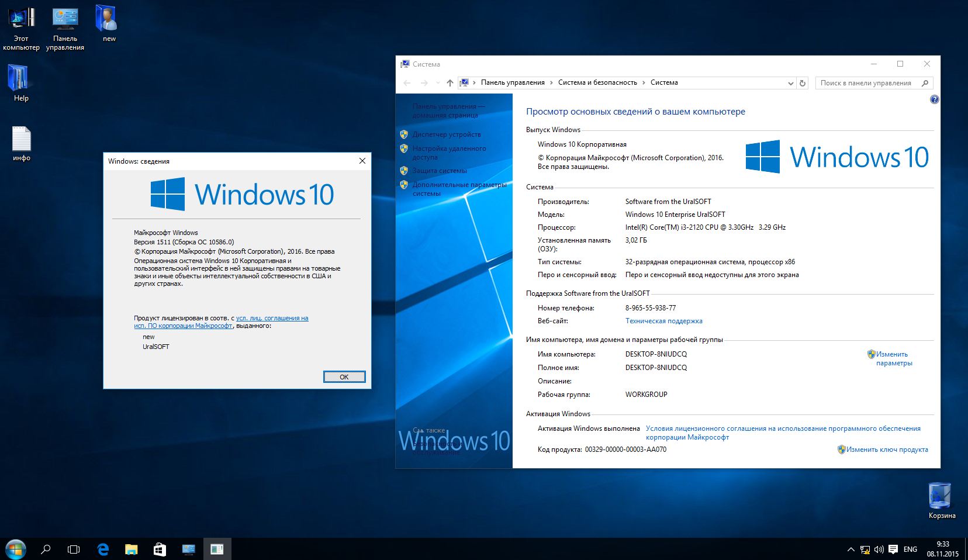Click the search magnifier in Система window
This screenshot has width=968, height=560.
(925, 83)
